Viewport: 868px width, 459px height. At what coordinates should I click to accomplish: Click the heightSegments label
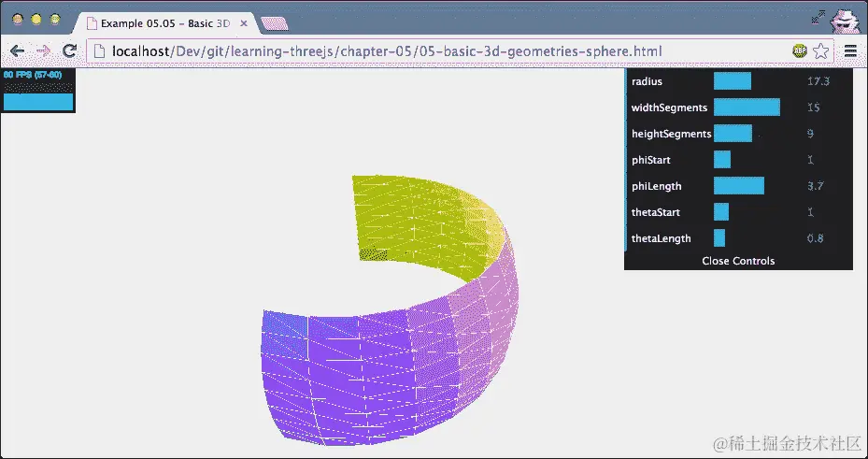pos(672,134)
